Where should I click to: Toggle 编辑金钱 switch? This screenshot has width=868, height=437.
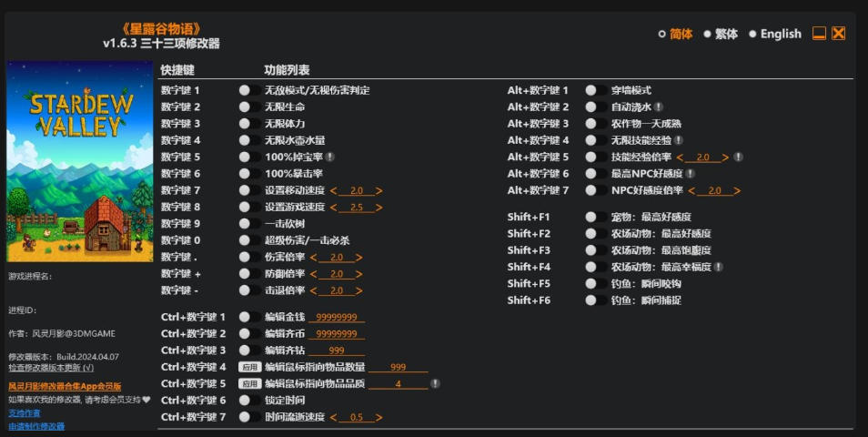(249, 317)
